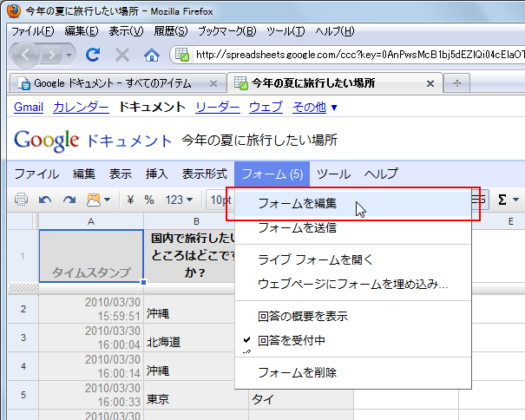
Task: Click the redo icon
Action: [69, 200]
